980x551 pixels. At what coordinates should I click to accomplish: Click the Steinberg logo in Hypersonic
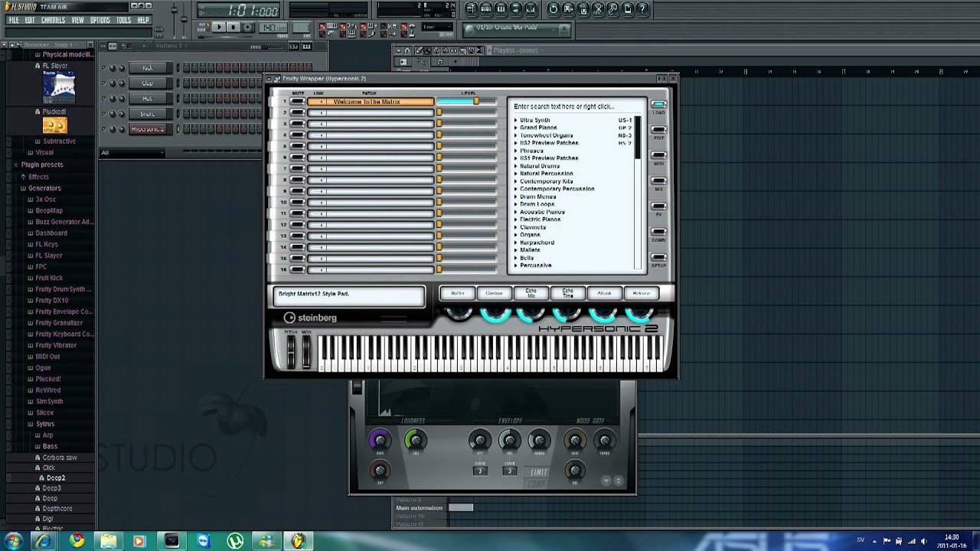pyautogui.click(x=310, y=318)
